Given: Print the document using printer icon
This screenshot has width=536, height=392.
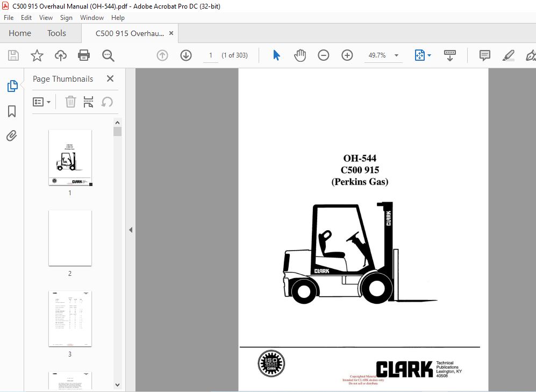Looking at the screenshot, I should coord(84,55).
